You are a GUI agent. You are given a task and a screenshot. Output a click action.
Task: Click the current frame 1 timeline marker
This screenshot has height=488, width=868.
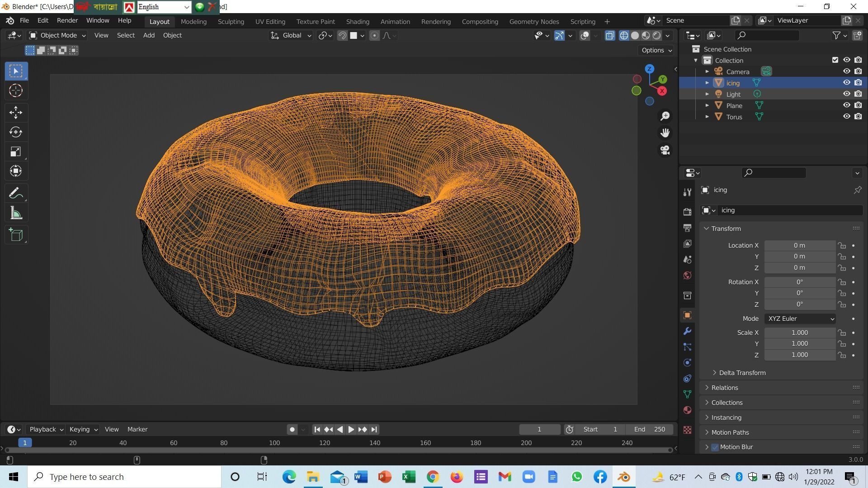25,443
